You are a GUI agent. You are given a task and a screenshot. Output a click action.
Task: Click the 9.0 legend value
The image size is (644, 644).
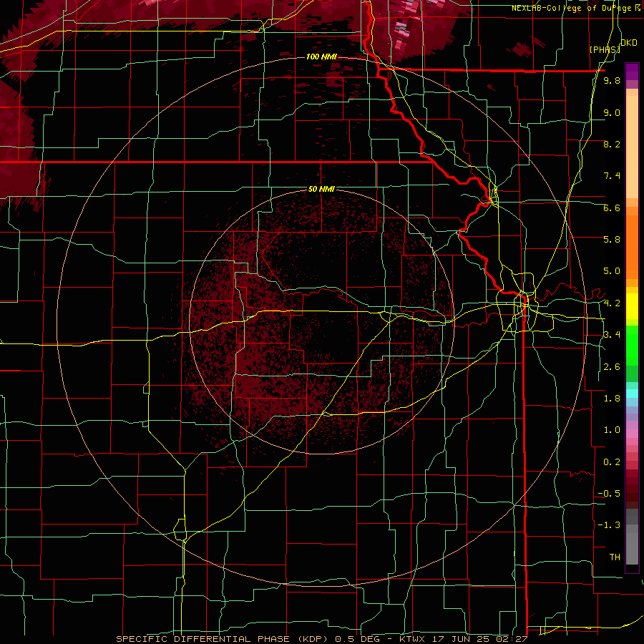coord(612,112)
